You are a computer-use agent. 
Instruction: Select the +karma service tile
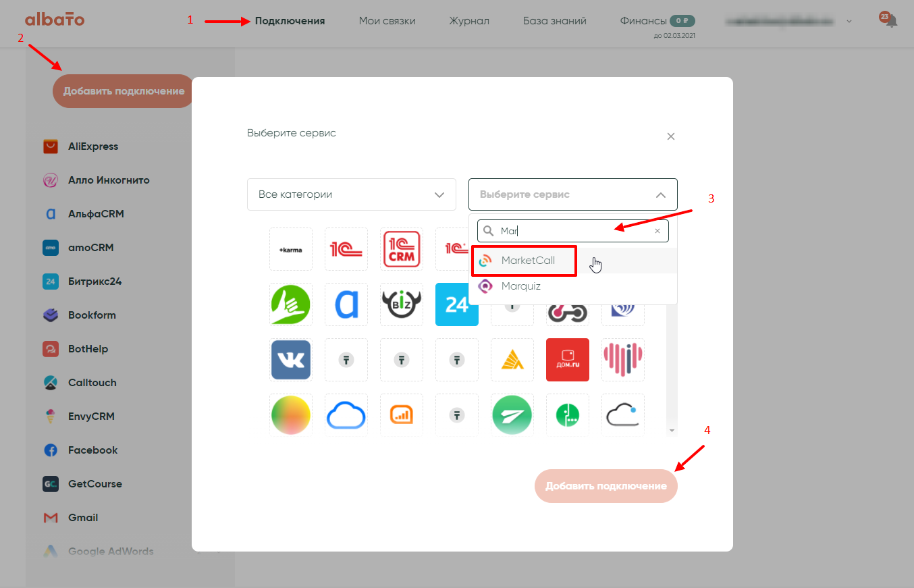(291, 249)
